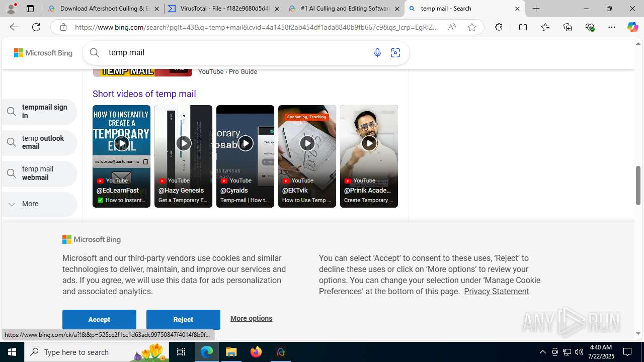Activate Read aloud icon in address bar
The image size is (644, 362).
452,27
